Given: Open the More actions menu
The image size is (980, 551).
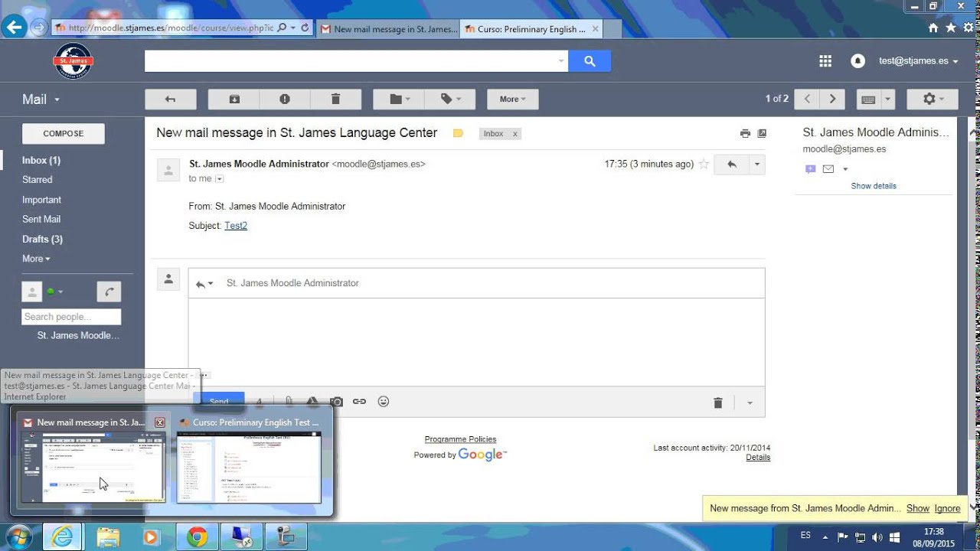Looking at the screenshot, I should (512, 99).
